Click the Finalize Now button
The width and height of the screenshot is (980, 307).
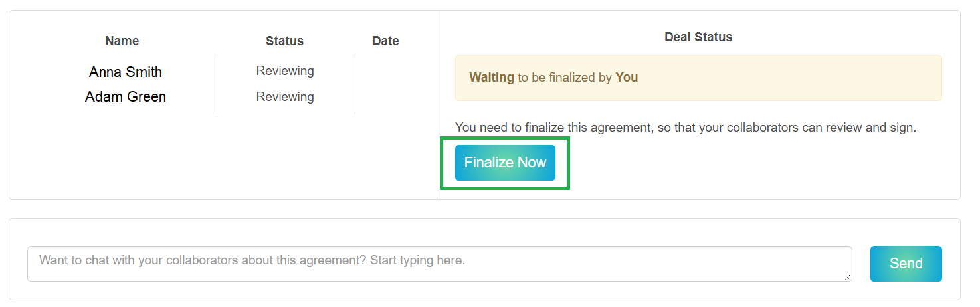tap(505, 163)
